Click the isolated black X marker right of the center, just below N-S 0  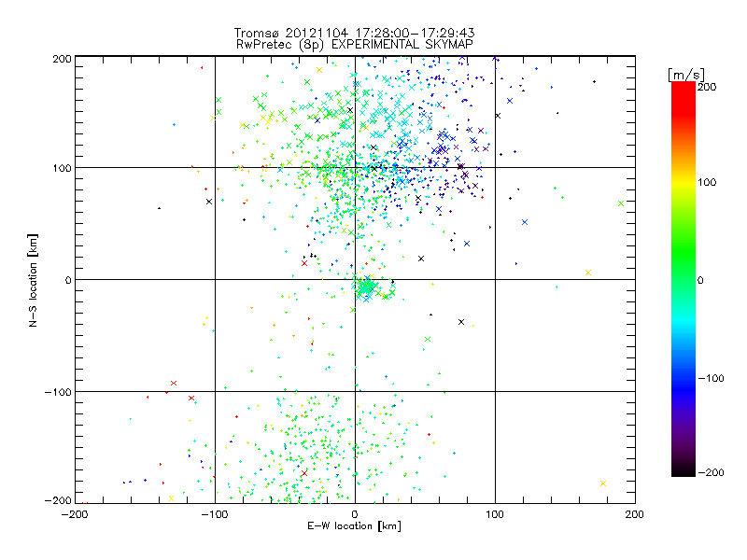(461, 322)
